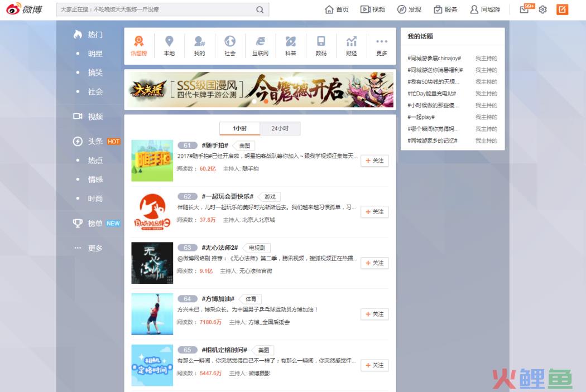Select 社会 in left sidebar
This screenshot has height=392, width=586.
(x=95, y=91)
